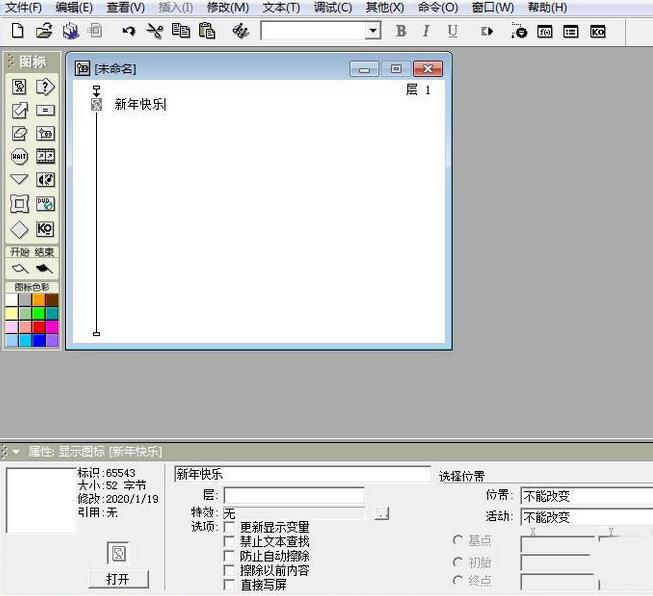
Task: Select the Decision diamond icon in palette
Action: point(19,229)
